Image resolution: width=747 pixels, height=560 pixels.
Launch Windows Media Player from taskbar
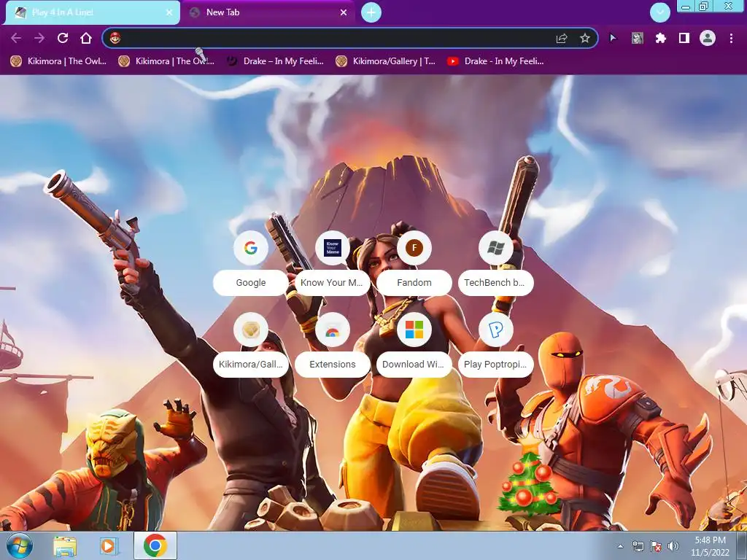tap(108, 545)
